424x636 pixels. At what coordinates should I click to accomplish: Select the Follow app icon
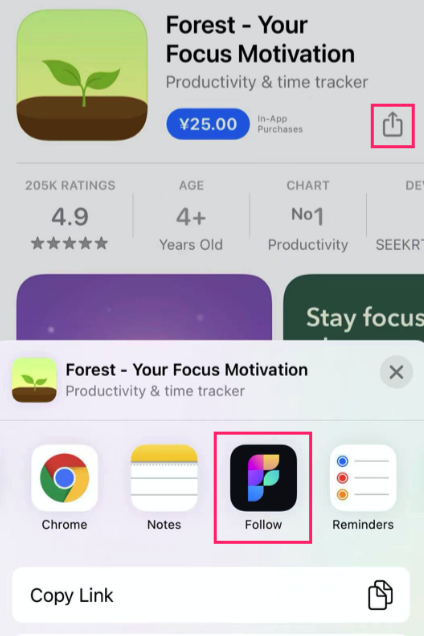[x=263, y=478]
